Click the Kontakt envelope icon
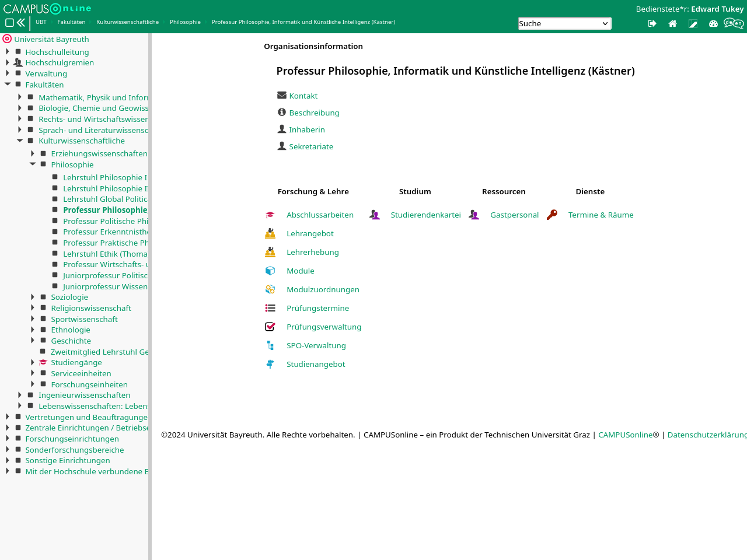The image size is (747, 560). (x=282, y=95)
